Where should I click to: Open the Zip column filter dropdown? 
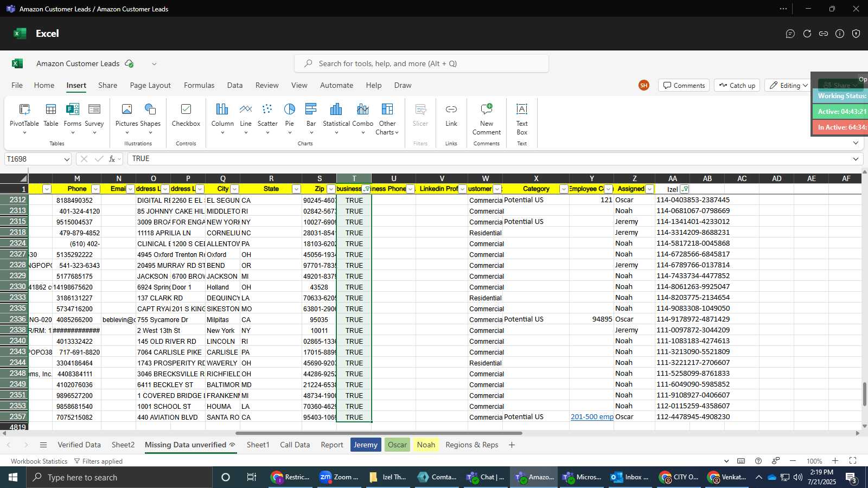(x=331, y=189)
